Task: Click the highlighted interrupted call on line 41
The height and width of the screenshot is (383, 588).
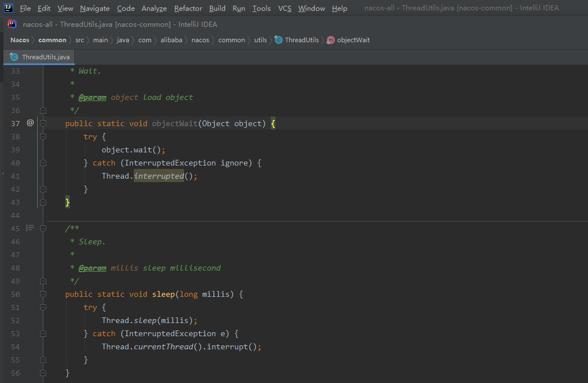Action: pos(159,176)
